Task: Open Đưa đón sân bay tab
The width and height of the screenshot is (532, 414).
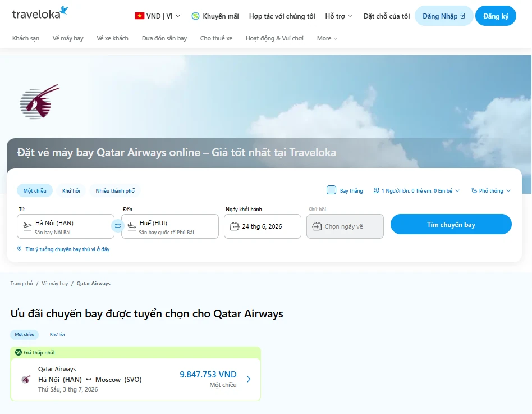Action: tap(164, 38)
